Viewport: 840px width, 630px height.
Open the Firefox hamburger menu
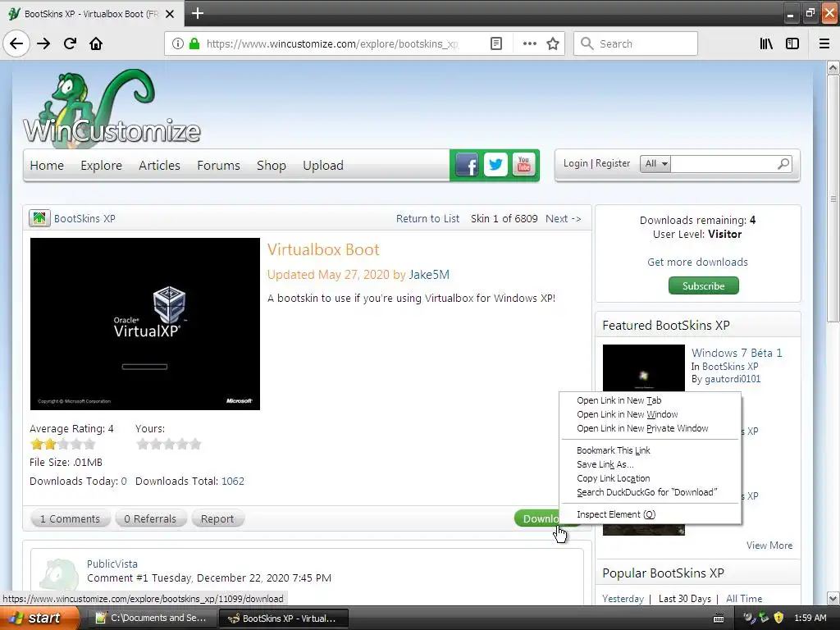click(x=824, y=43)
